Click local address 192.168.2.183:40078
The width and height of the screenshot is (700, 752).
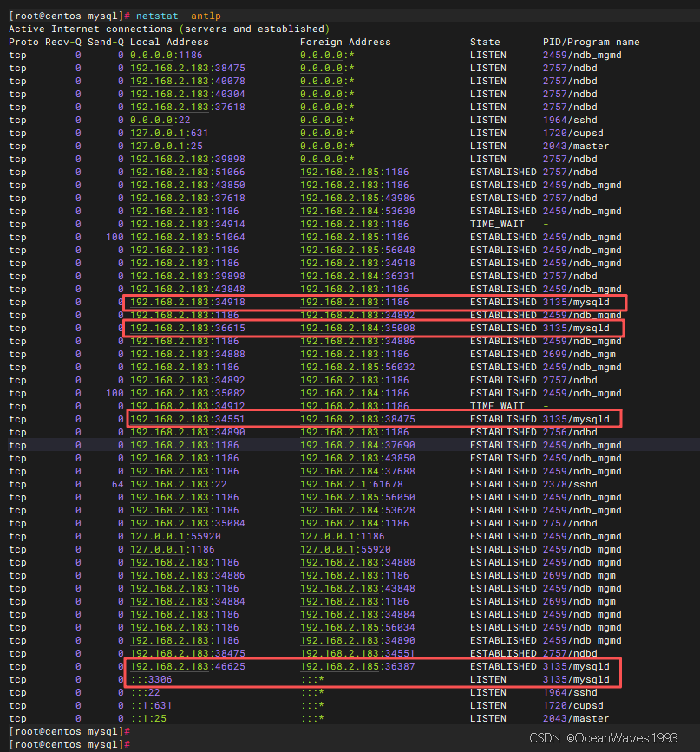click(187, 81)
